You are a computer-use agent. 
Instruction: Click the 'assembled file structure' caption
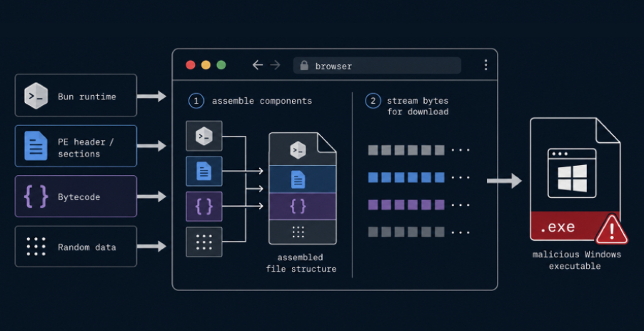click(x=301, y=263)
